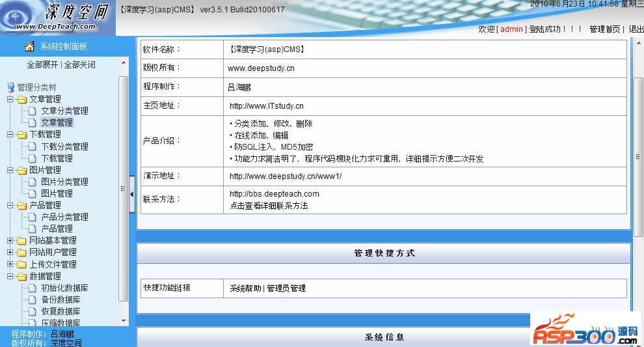Click the 数据管理 folder icon
The image size is (644, 347).
[x=21, y=276]
